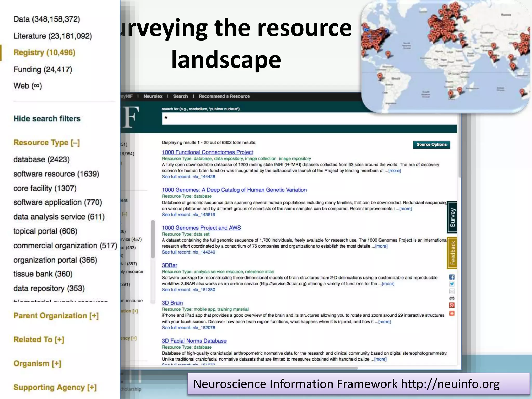Select the Web (∞) category
This screenshot has width=532, height=399.
28,86
